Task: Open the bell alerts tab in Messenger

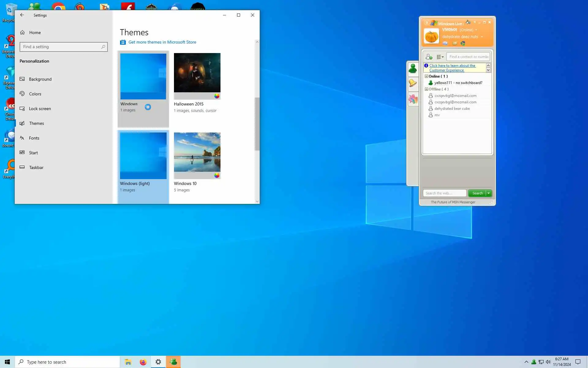Action: point(413,83)
